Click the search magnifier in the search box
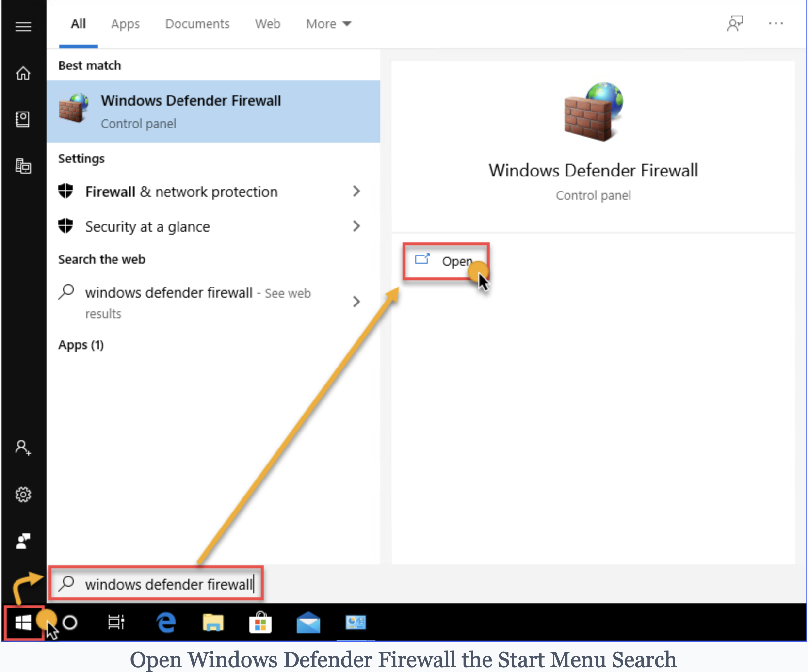Viewport: 808px width, 672px height. pyautogui.click(x=66, y=583)
